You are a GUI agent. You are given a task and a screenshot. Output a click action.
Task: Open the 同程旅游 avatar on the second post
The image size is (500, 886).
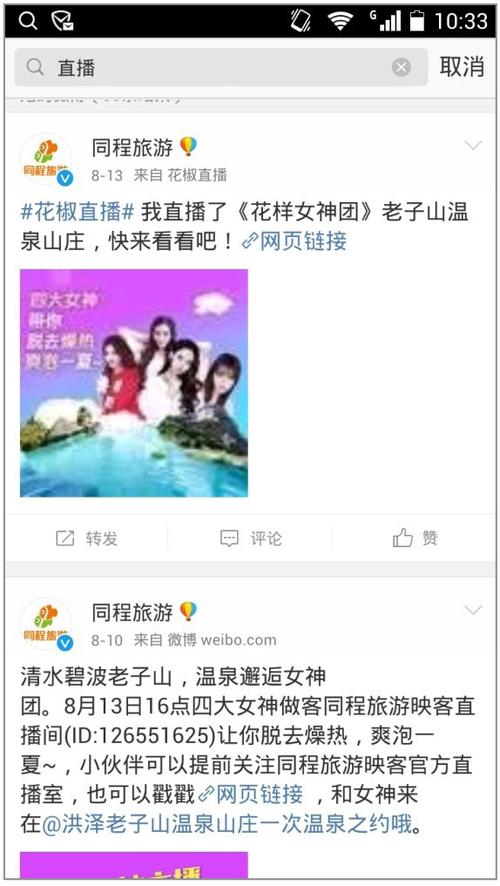(46, 624)
